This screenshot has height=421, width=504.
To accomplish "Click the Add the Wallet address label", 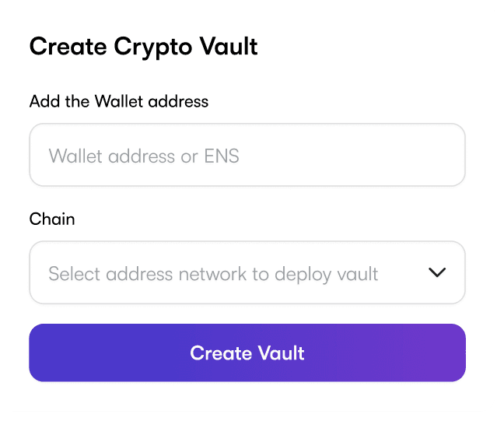I will [x=119, y=101].
